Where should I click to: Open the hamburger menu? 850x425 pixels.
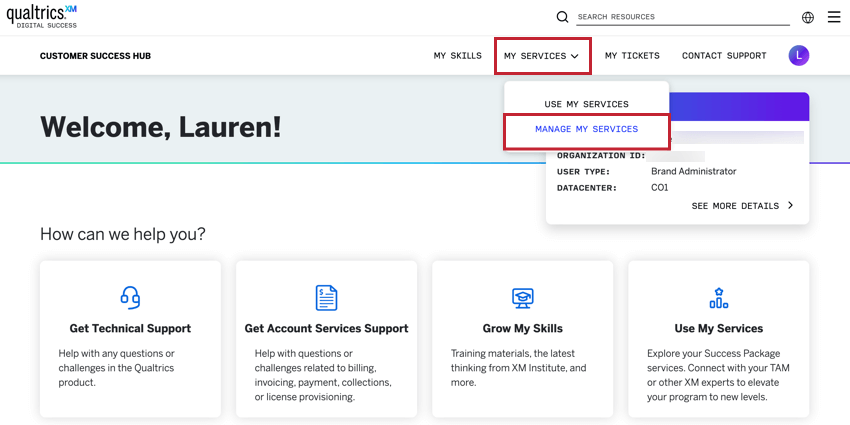click(834, 17)
